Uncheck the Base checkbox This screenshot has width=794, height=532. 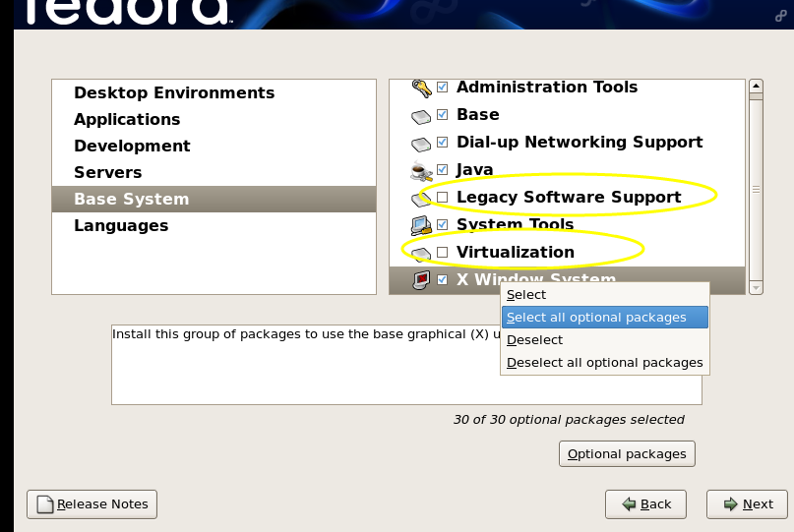coord(442,114)
